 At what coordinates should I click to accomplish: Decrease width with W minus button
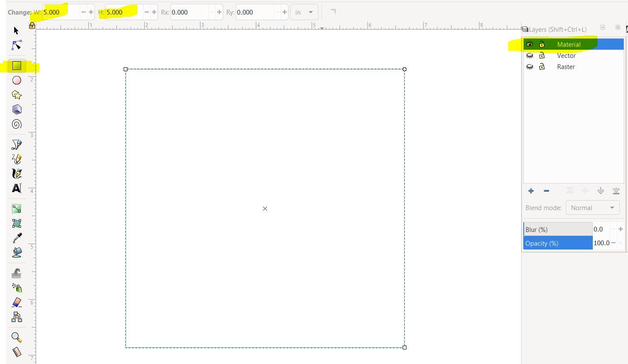(x=83, y=12)
